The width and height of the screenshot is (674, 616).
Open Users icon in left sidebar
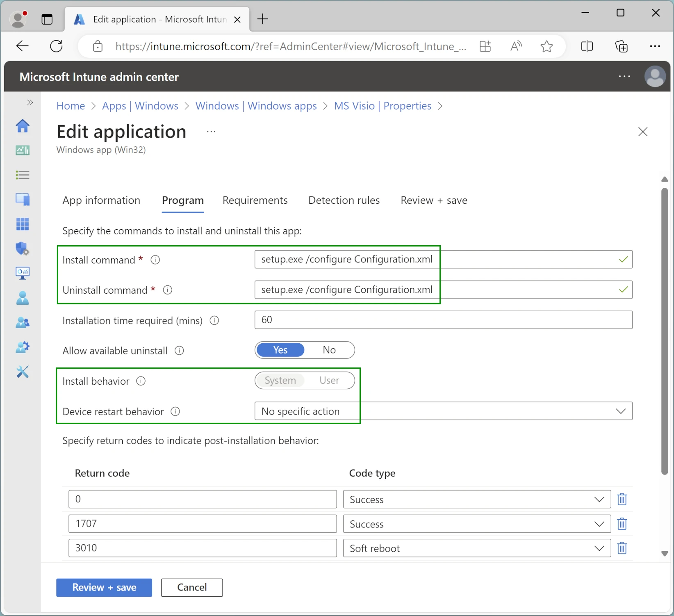[x=23, y=298]
